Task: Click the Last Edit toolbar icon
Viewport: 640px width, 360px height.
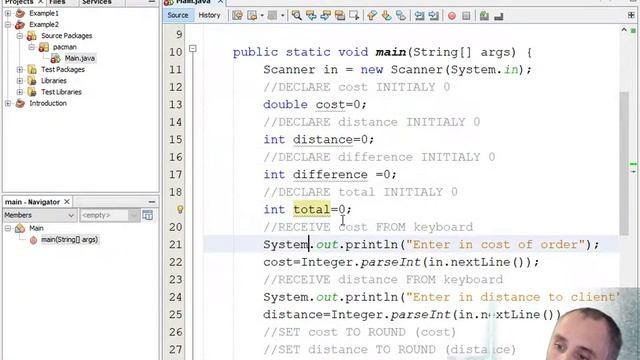Action: tap(237, 16)
